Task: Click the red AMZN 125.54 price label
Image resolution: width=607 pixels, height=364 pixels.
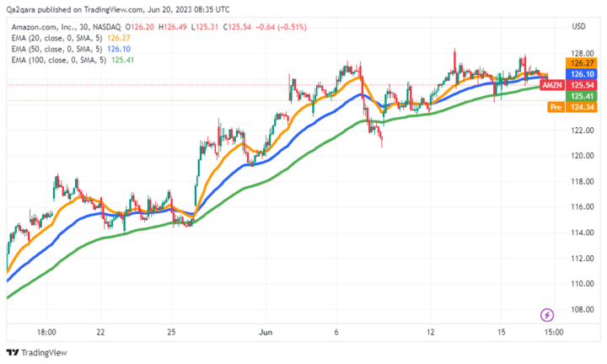Action: click(x=569, y=85)
